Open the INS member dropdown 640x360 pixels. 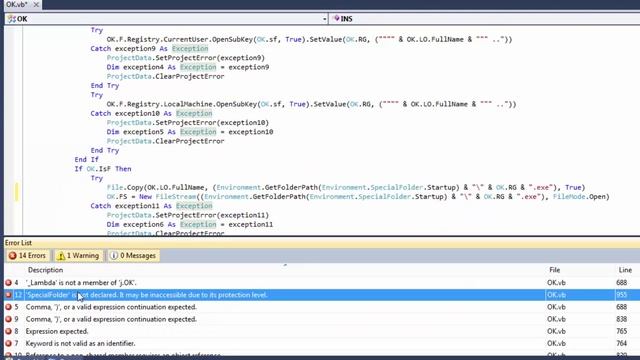pos(485,19)
